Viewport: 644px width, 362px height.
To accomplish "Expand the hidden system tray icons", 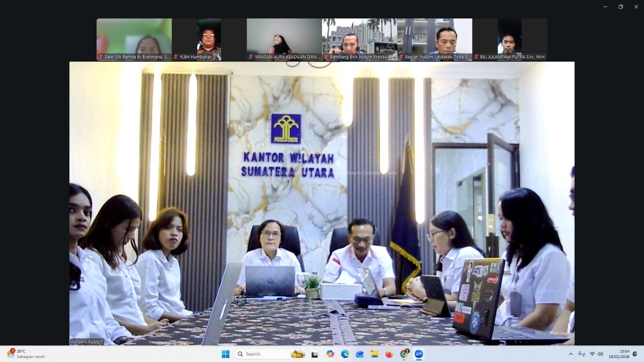I will click(x=570, y=354).
